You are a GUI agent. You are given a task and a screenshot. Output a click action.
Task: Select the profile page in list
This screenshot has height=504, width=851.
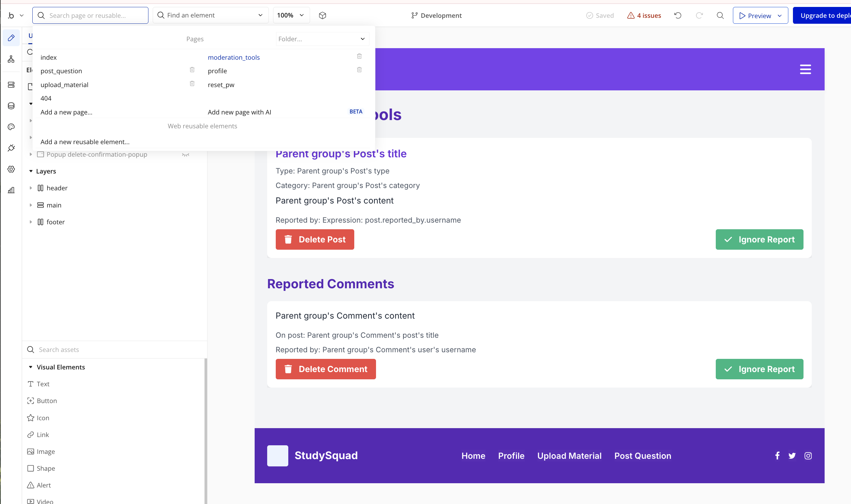(x=217, y=71)
